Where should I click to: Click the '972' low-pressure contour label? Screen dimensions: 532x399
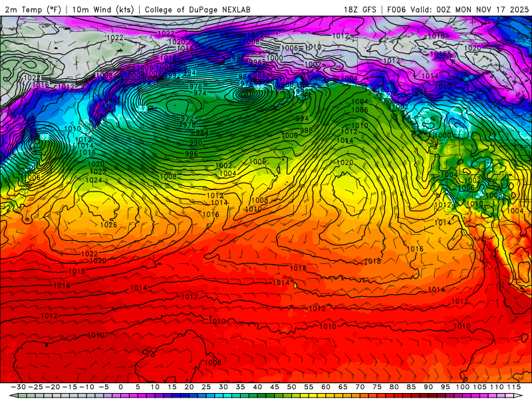pyautogui.click(x=187, y=119)
